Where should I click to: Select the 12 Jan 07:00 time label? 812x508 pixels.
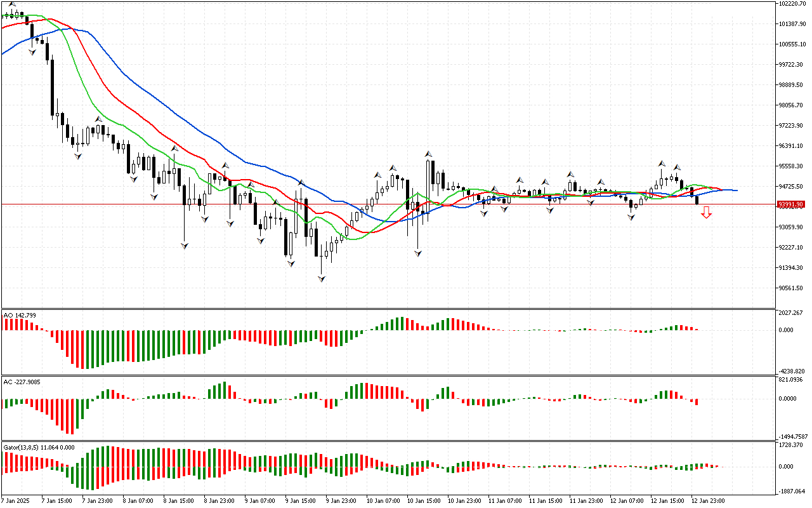click(625, 501)
